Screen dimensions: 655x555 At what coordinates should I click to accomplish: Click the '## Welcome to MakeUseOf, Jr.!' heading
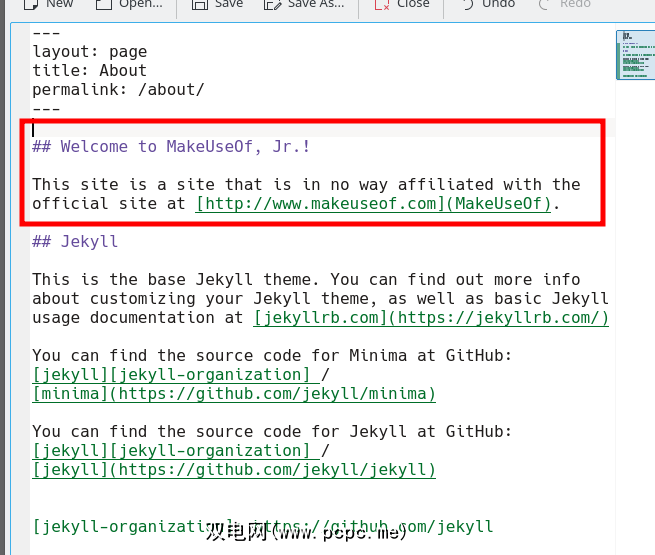point(171,147)
